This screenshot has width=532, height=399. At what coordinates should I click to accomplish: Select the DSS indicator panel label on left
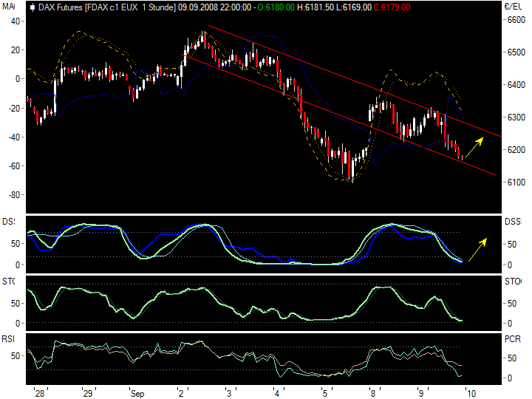(x=8, y=222)
